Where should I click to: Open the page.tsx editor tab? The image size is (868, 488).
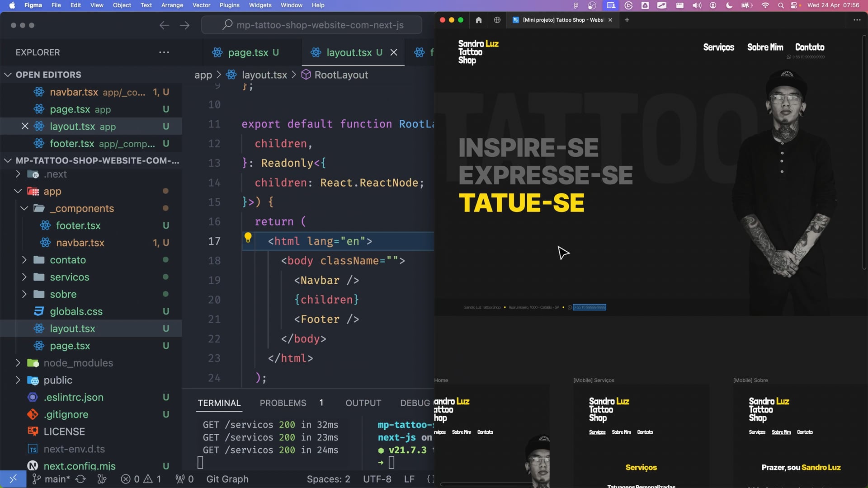pos(248,52)
